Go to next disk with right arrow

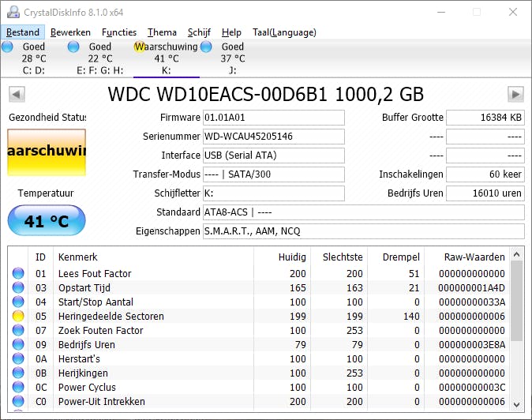click(x=515, y=94)
